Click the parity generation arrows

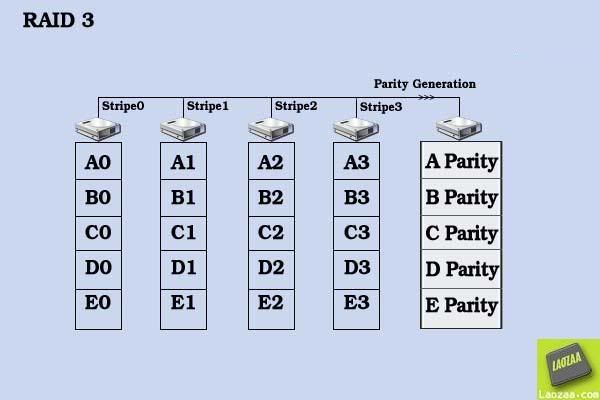pyautogui.click(x=426, y=97)
